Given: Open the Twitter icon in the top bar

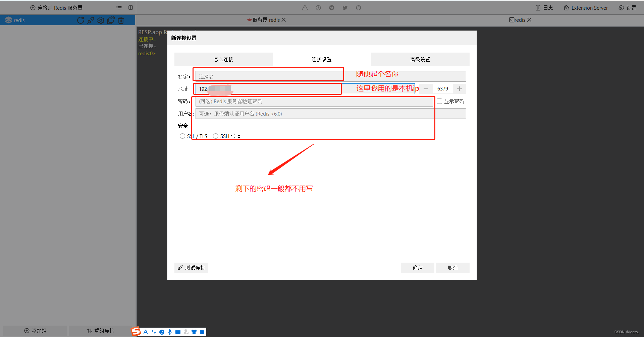Looking at the screenshot, I should tap(345, 7).
